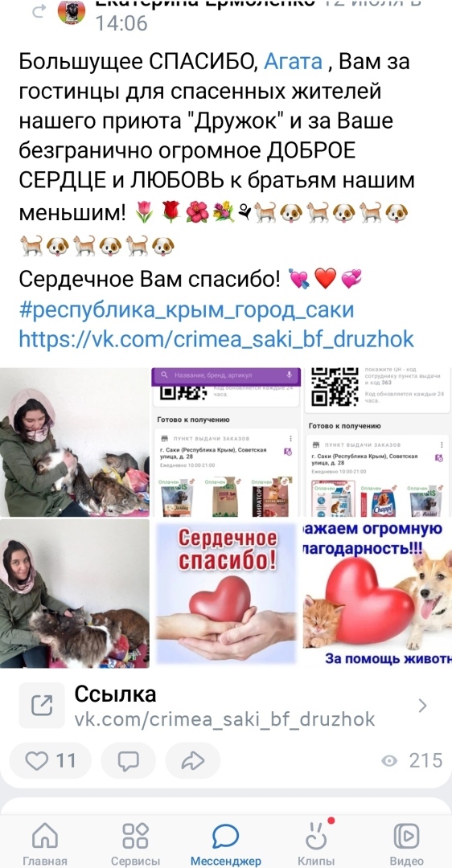Tap the repost arrow beside author avatar
The image size is (452, 868).
click(39, 11)
